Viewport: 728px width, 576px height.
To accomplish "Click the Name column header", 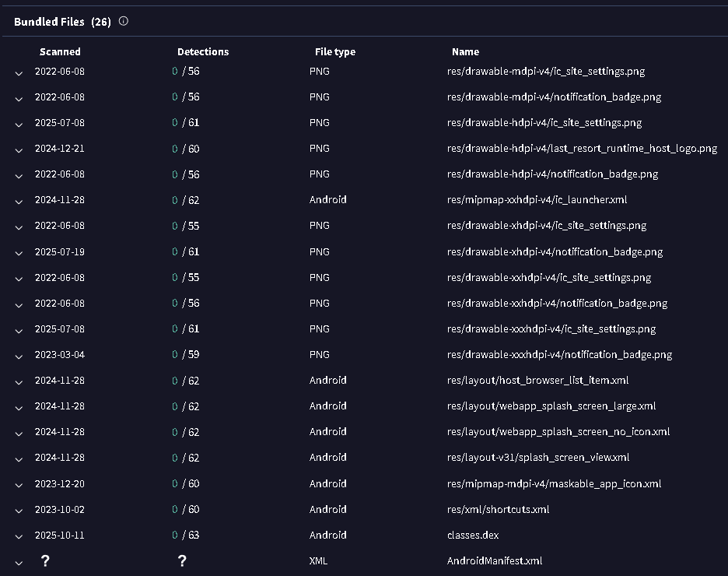I will point(465,52).
